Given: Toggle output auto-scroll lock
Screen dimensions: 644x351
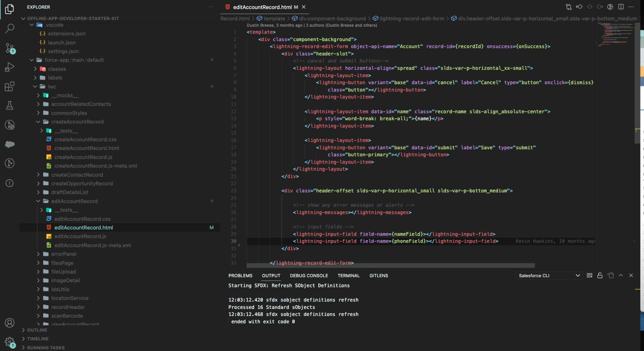Looking at the screenshot, I should [600, 276].
